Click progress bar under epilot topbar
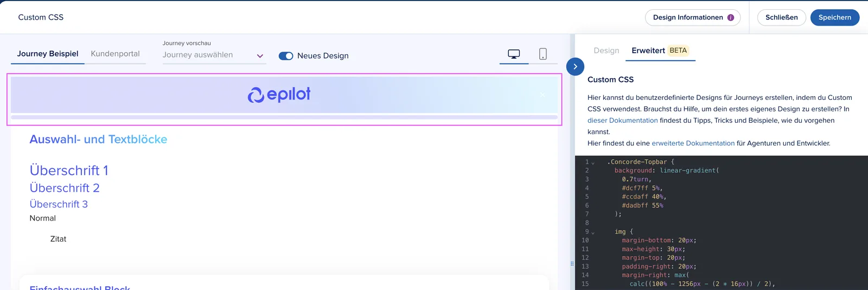This screenshot has height=290, width=868. [x=284, y=117]
